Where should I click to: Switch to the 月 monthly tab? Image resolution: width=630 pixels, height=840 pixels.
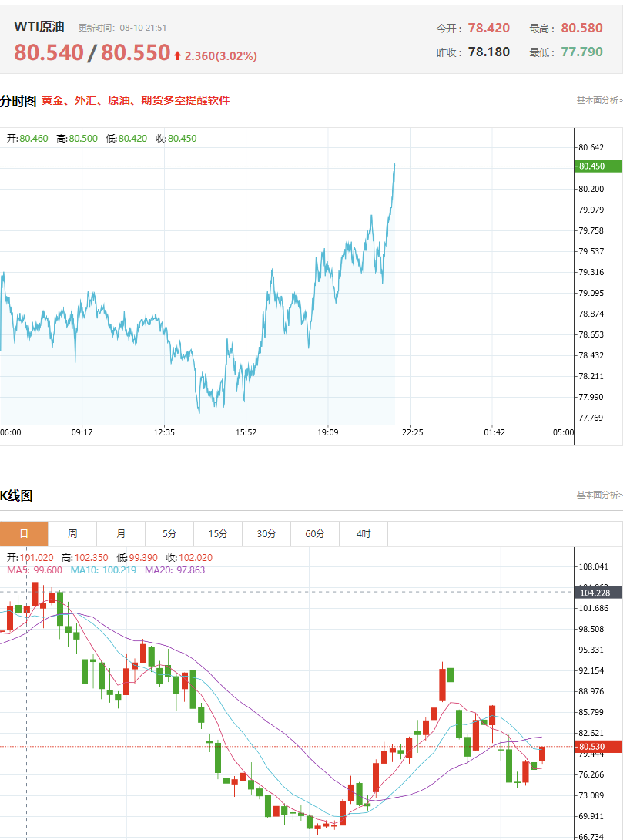point(121,533)
